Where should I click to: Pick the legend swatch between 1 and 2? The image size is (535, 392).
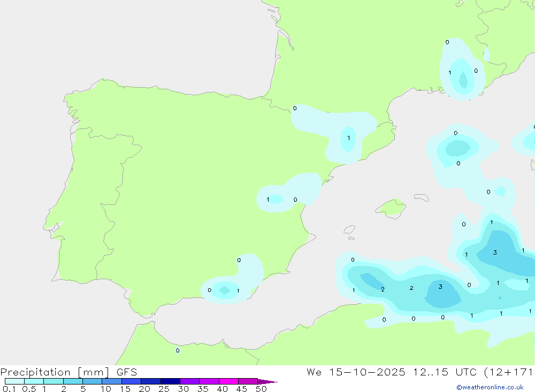point(53,381)
